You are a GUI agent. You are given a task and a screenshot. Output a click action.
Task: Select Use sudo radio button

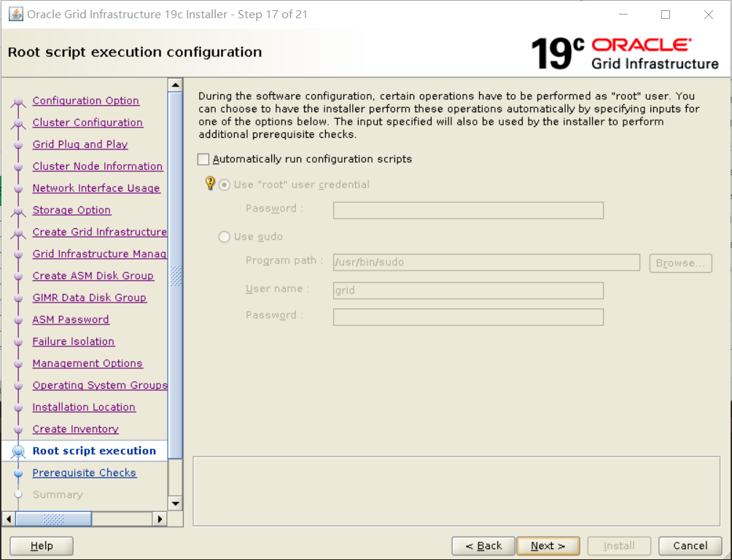click(225, 237)
